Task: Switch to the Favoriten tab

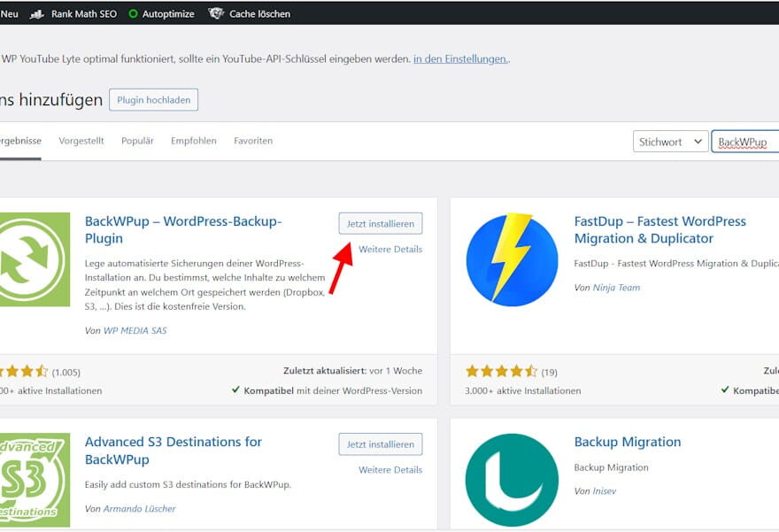Action: click(253, 141)
